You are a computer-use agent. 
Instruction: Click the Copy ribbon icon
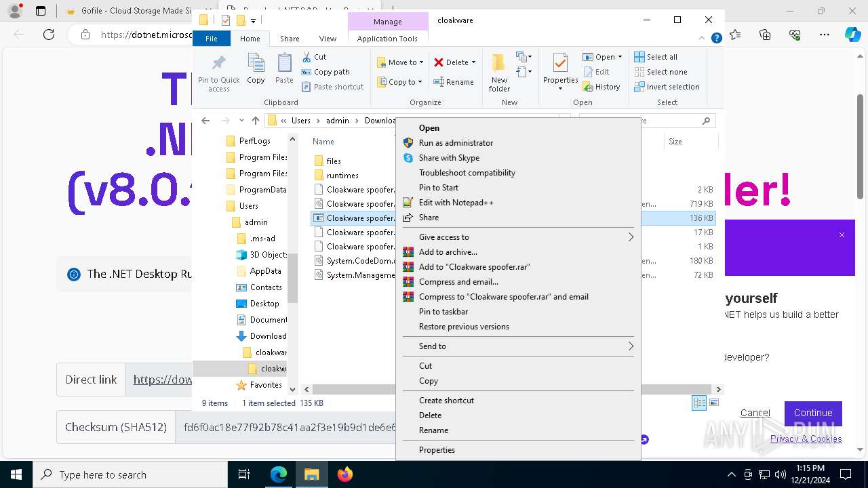click(x=256, y=69)
